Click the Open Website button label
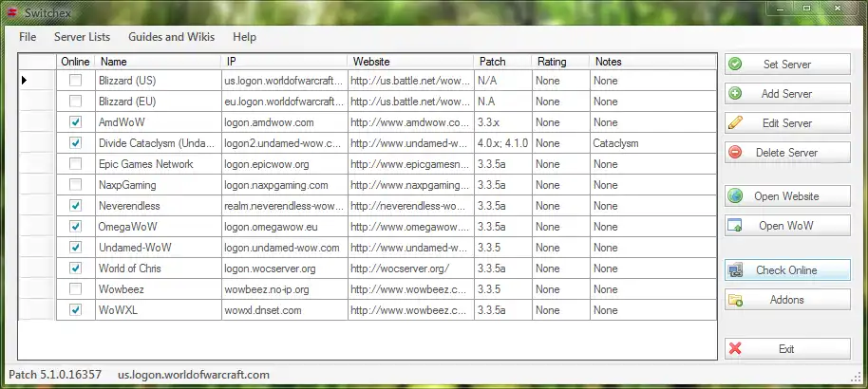 point(786,195)
